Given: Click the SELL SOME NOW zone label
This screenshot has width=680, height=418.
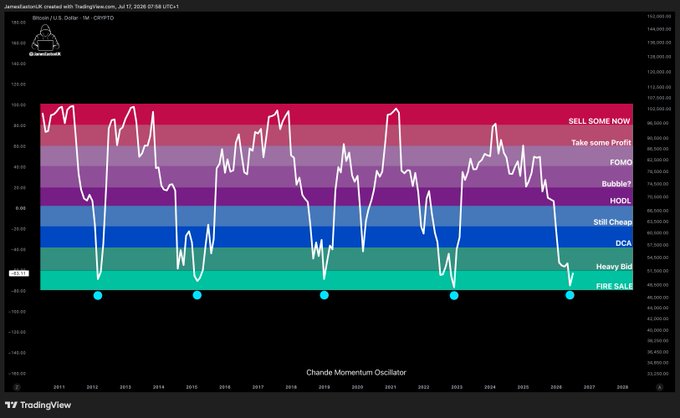Looking at the screenshot, I should pos(599,121).
